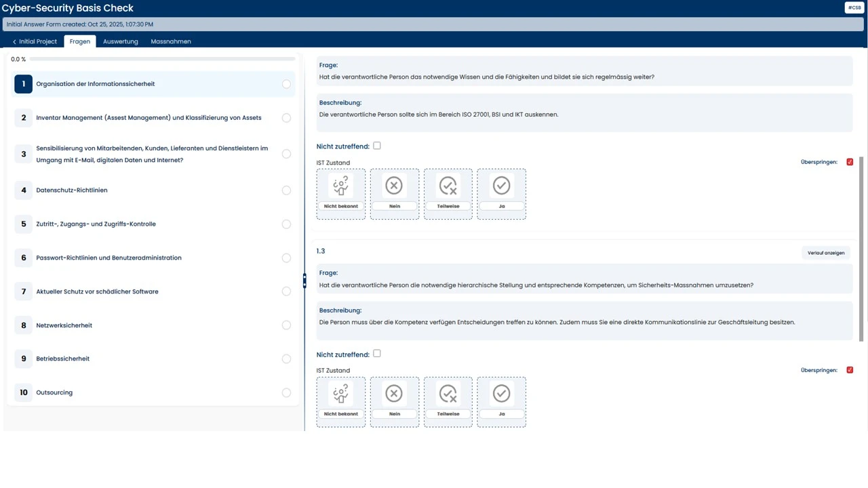The width and height of the screenshot is (868, 488).
Task: Choose the 'Nein' icon in the upper question
Action: 394,186
